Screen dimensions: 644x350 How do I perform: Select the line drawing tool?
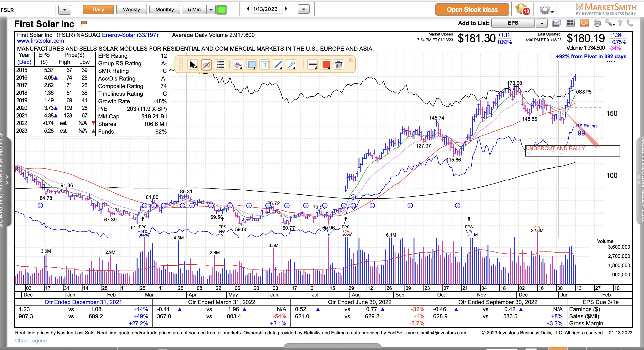[x=278, y=65]
